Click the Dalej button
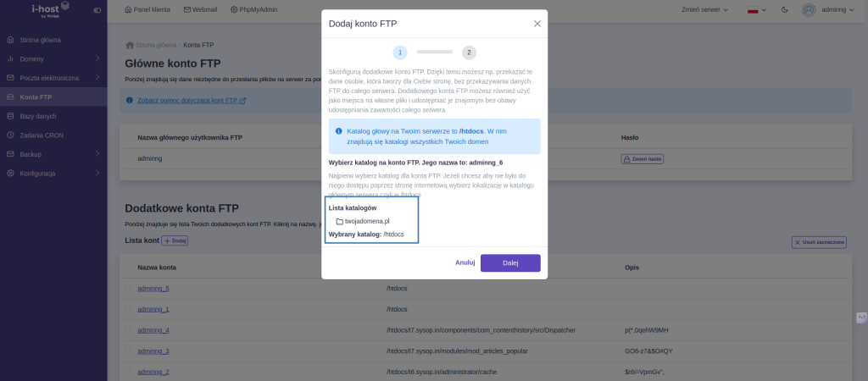 (510, 263)
